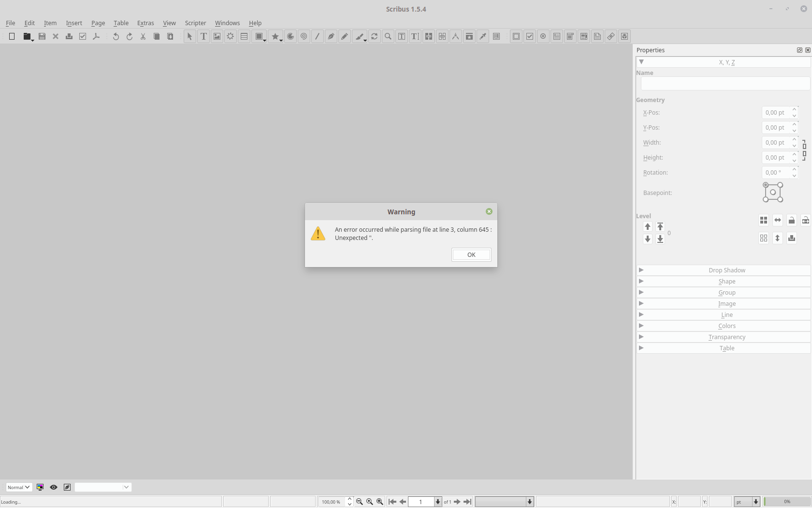
Task: Toggle color management icon in status bar
Action: click(40, 487)
